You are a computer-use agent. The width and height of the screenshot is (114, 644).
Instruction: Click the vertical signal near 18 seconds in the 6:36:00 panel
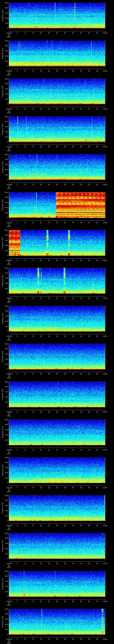[38, 280]
